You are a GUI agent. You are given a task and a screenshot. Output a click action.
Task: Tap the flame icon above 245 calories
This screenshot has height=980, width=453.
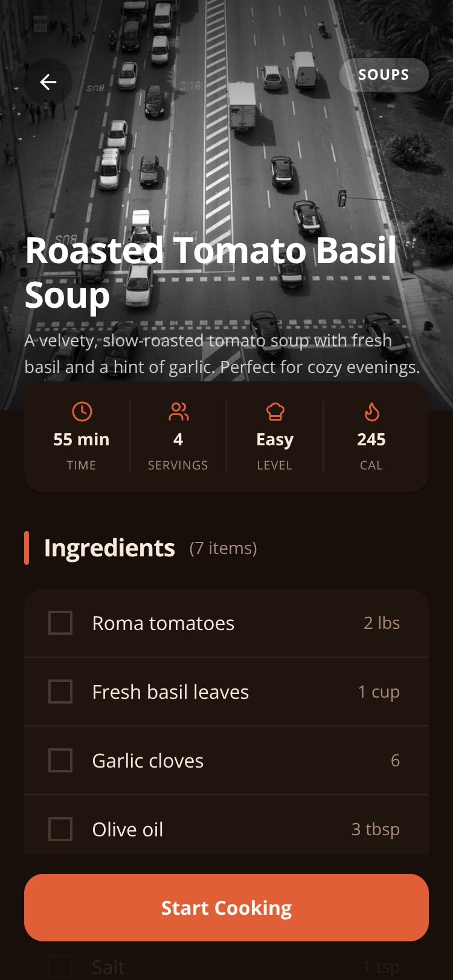point(371,412)
